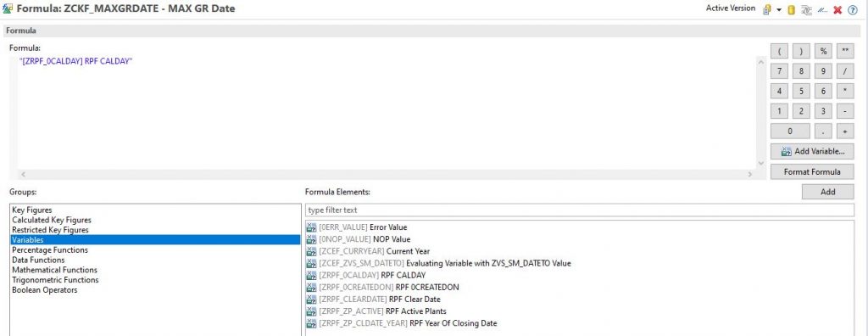The height and width of the screenshot is (336, 868).
Task: Select [ZCEF_ZVS_SM_DATETO] evaluating variable row
Action: (x=444, y=263)
